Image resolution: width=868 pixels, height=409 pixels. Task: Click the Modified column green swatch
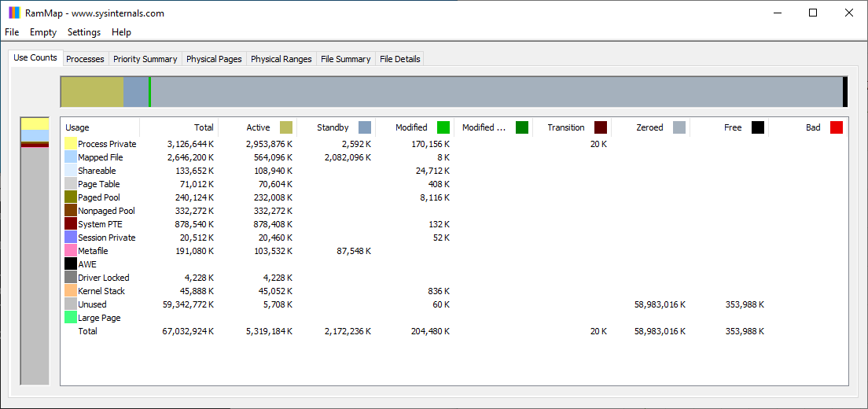click(443, 128)
